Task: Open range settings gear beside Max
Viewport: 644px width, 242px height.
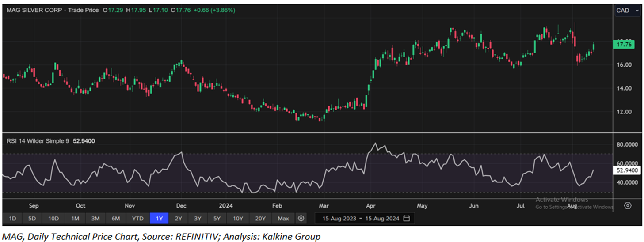Action: tap(301, 218)
